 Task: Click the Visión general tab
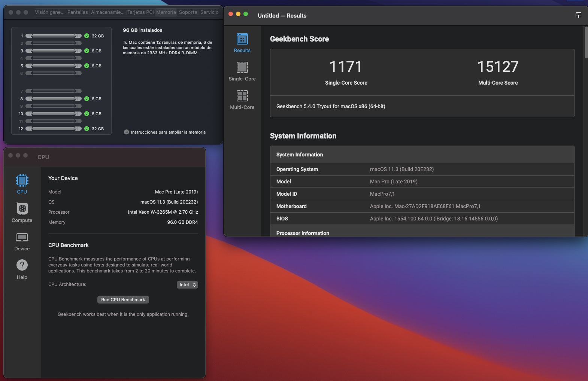50,12
